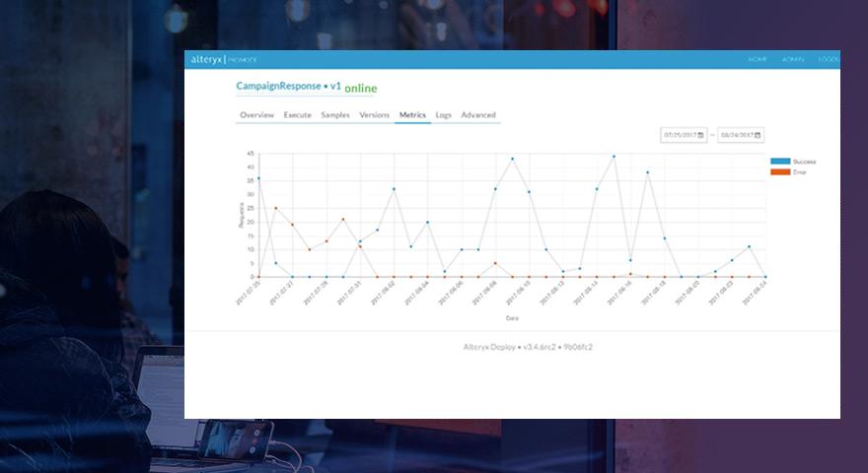The height and width of the screenshot is (473, 868).
Task: Click the orange Error legend swatch
Action: point(779,171)
